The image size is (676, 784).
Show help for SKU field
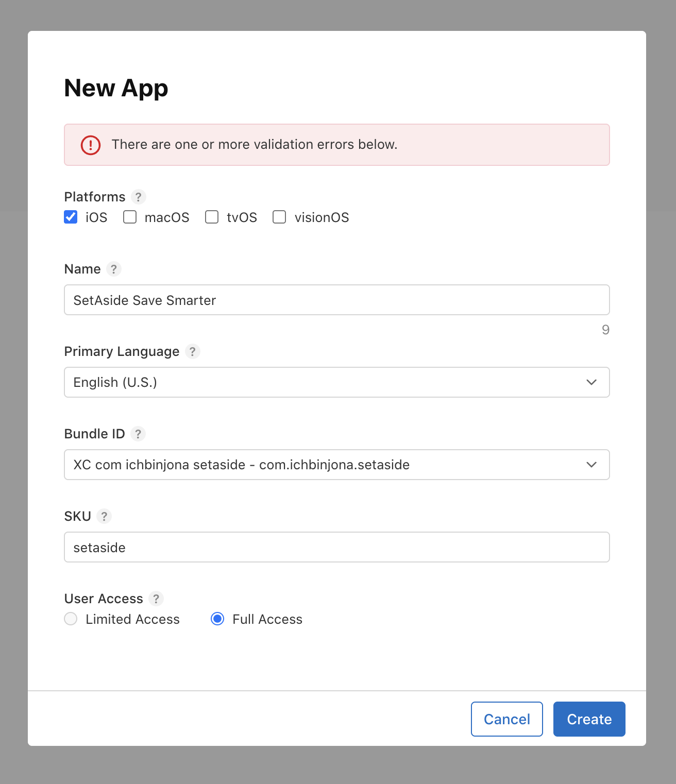(x=104, y=516)
